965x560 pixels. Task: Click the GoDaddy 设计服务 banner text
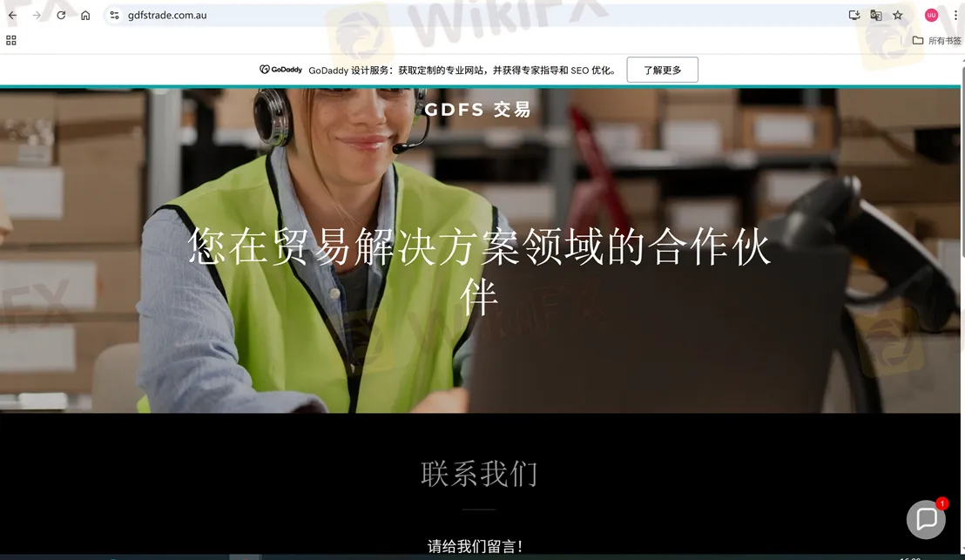pos(462,71)
